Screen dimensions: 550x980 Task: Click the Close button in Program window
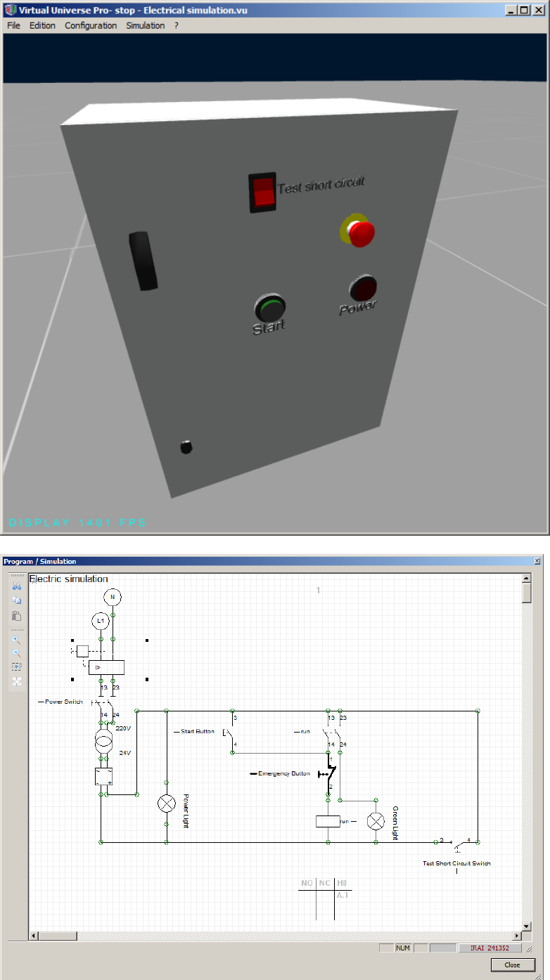(x=512, y=965)
